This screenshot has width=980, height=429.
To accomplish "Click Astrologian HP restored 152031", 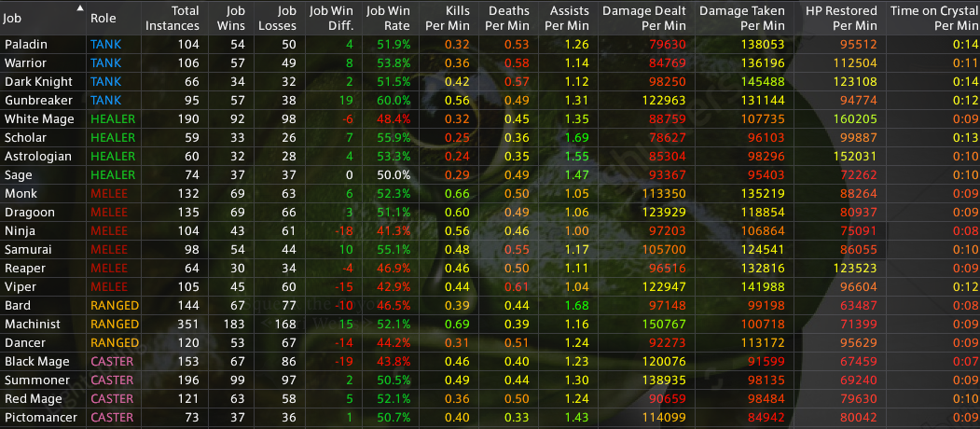I will (x=856, y=157).
